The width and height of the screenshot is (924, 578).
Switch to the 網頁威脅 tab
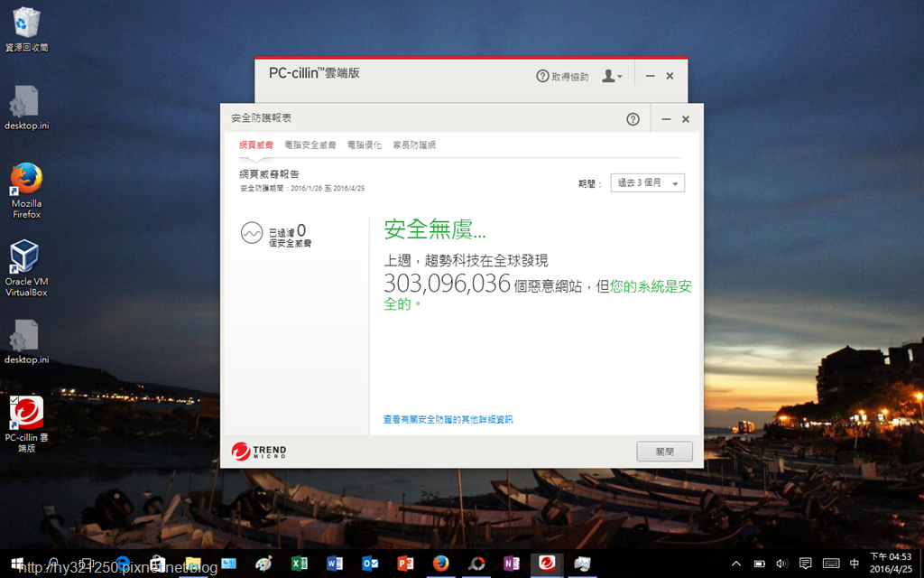[255, 145]
